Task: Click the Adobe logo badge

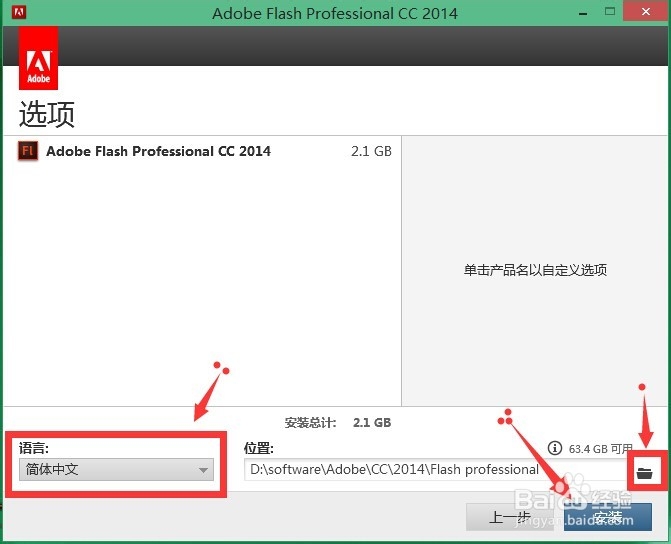Action: click(39, 58)
